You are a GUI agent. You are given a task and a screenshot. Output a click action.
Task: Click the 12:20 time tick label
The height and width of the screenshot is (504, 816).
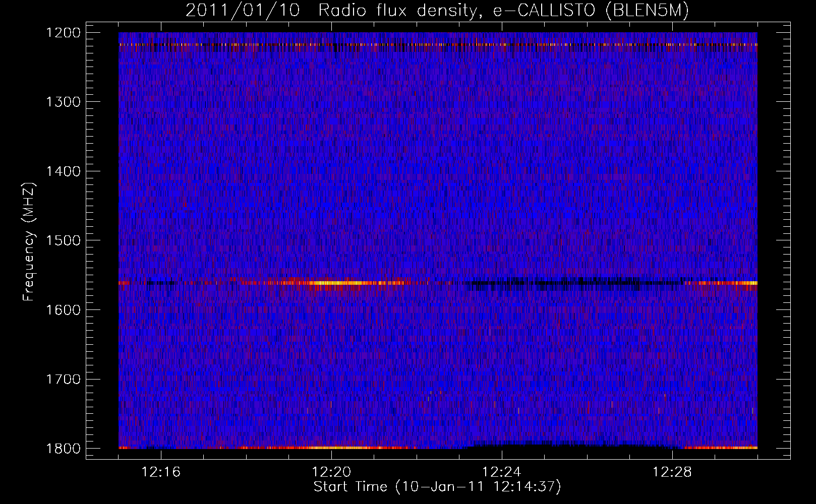click(331, 472)
